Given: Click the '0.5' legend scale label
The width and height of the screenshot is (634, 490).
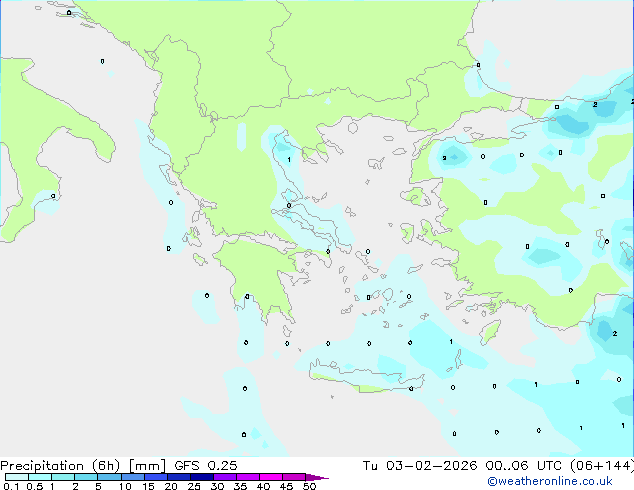Looking at the screenshot, I should click(x=34, y=486).
